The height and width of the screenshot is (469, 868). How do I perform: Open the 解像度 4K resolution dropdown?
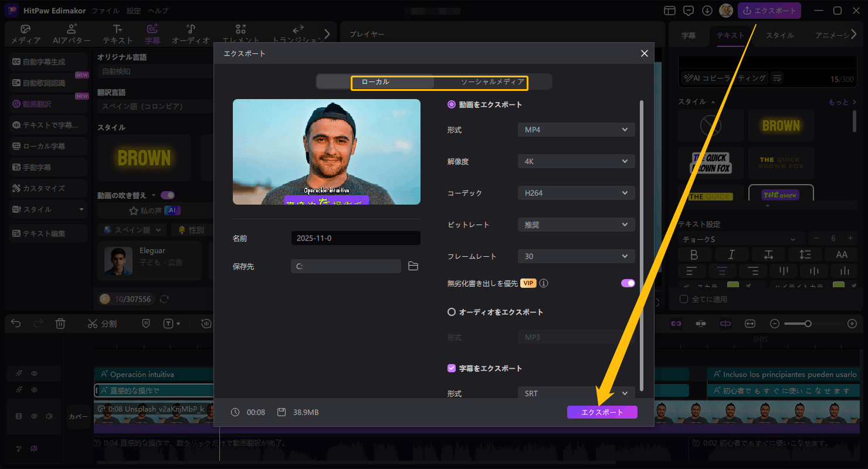pyautogui.click(x=575, y=161)
